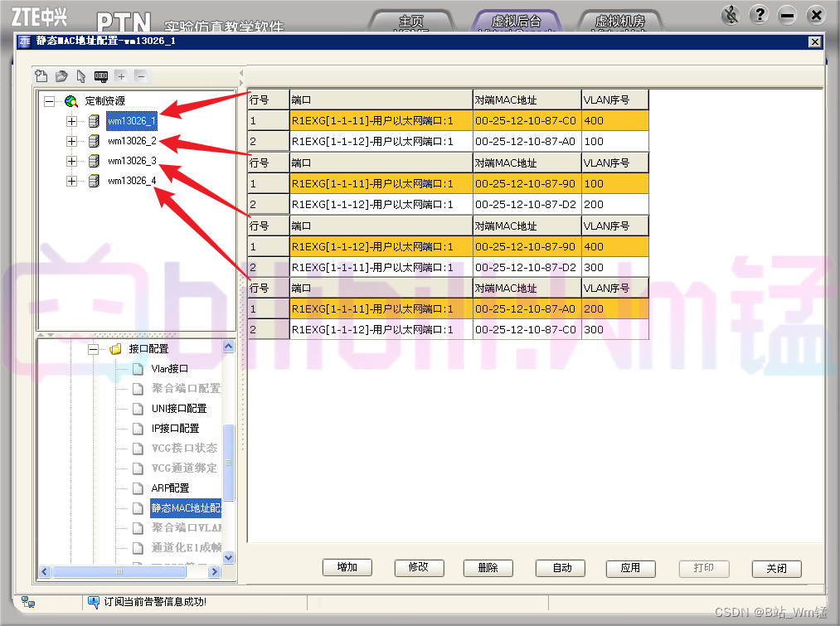
Task: Click the 删除 button
Action: (488, 569)
